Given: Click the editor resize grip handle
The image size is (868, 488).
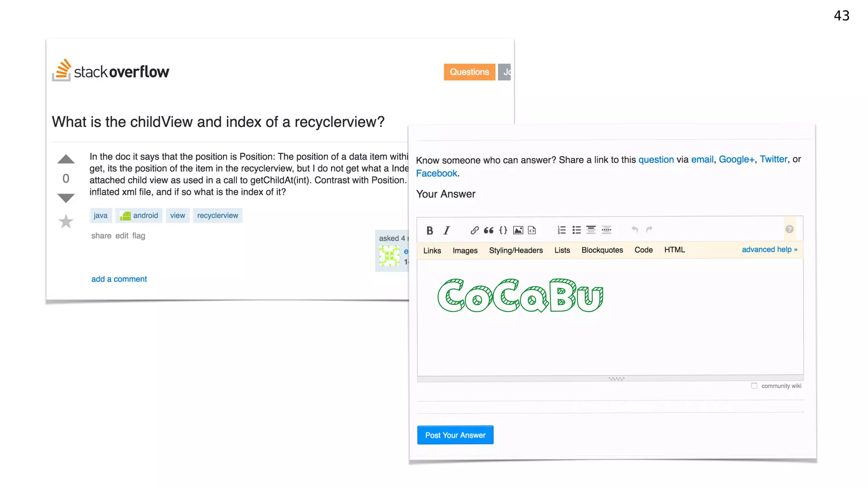Looking at the screenshot, I should pyautogui.click(x=617, y=379).
